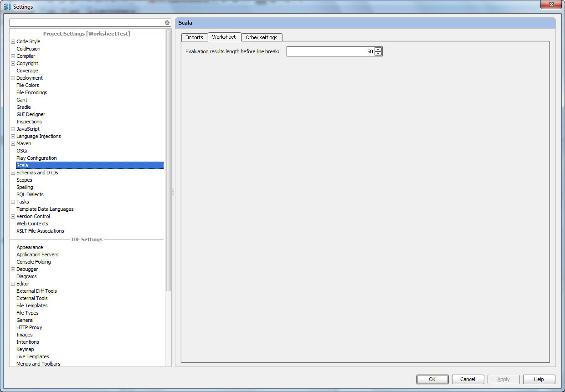
Task: Select the Worksheet tab
Action: [224, 37]
